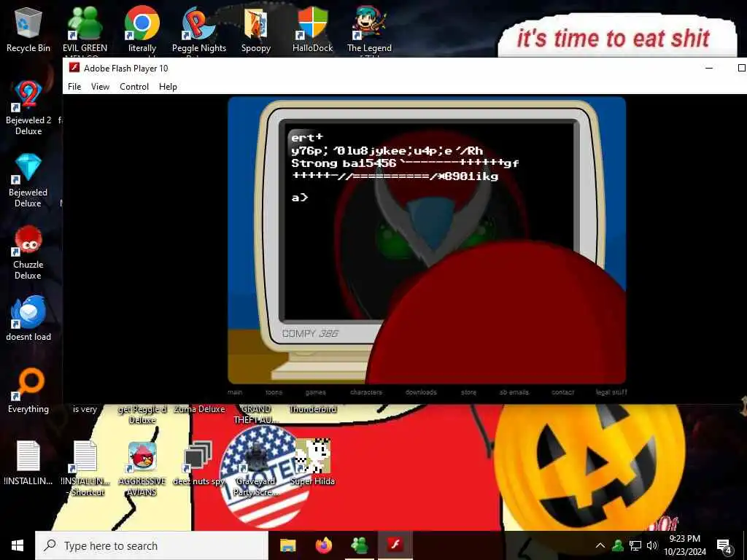Launch Peggle Nights from the desktop
The image size is (747, 560).
(198, 29)
